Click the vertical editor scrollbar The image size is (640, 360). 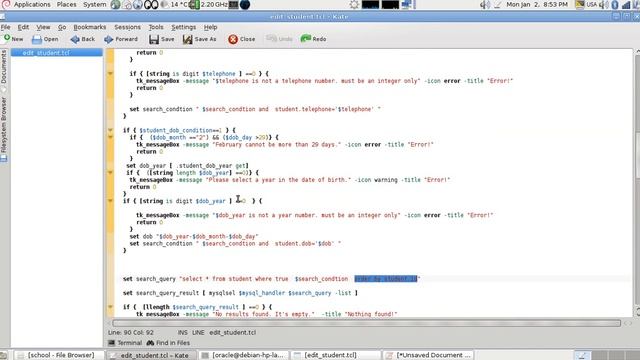tap(637, 183)
